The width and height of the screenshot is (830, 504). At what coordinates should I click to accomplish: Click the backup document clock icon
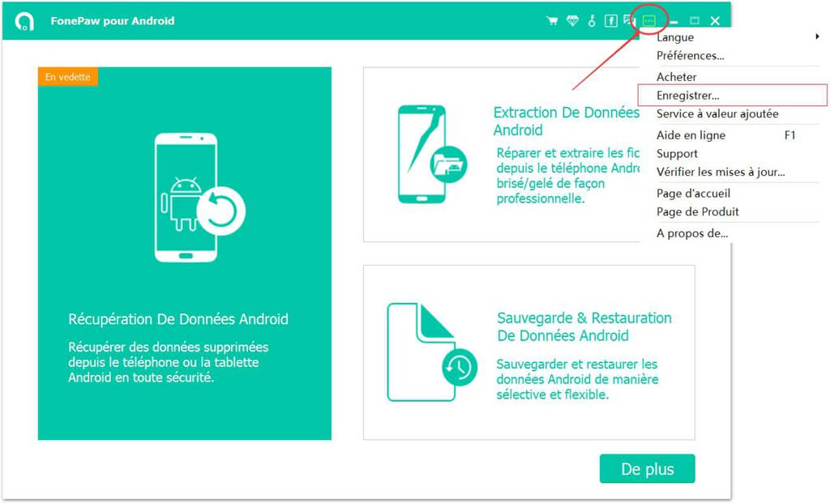[x=431, y=352]
